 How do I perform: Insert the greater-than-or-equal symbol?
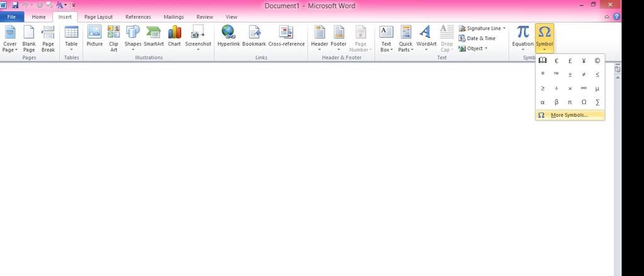543,88
